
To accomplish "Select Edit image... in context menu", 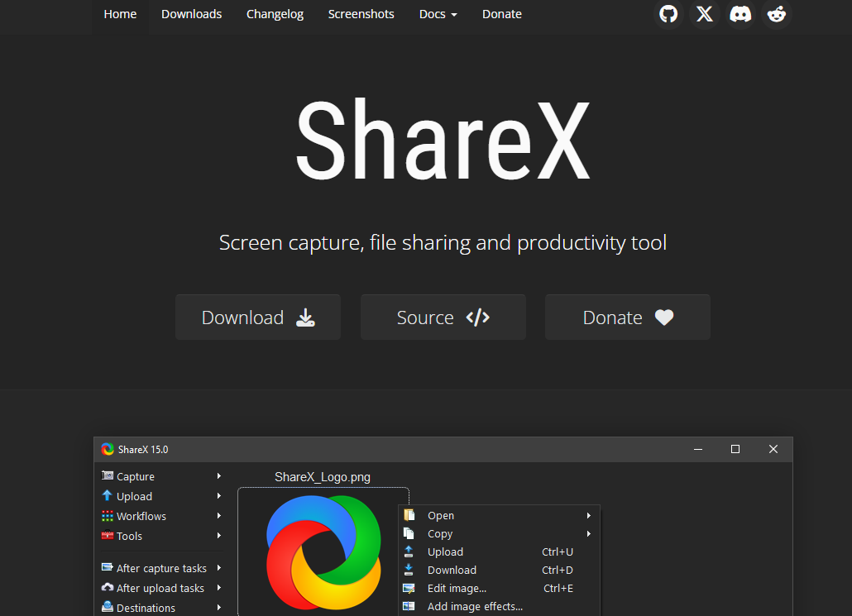I will [500, 588].
